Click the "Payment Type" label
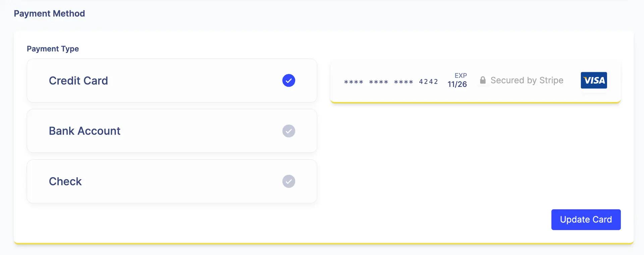644x255 pixels. (53, 49)
